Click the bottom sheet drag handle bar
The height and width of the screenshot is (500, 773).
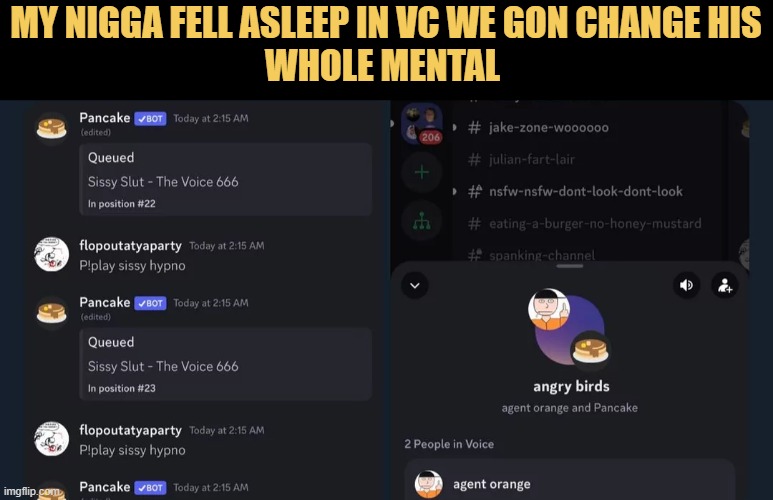tap(569, 266)
